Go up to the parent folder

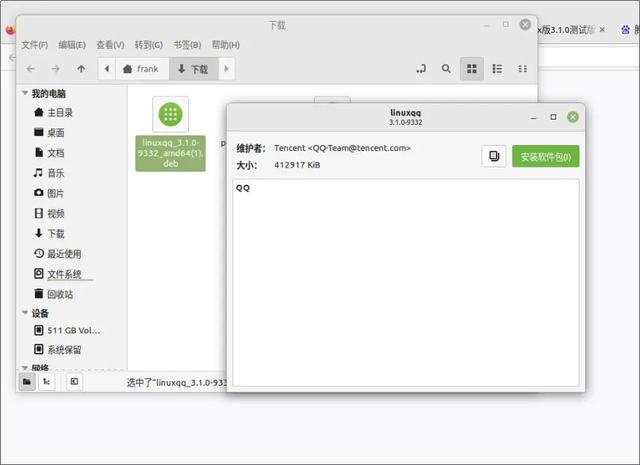pyautogui.click(x=81, y=69)
